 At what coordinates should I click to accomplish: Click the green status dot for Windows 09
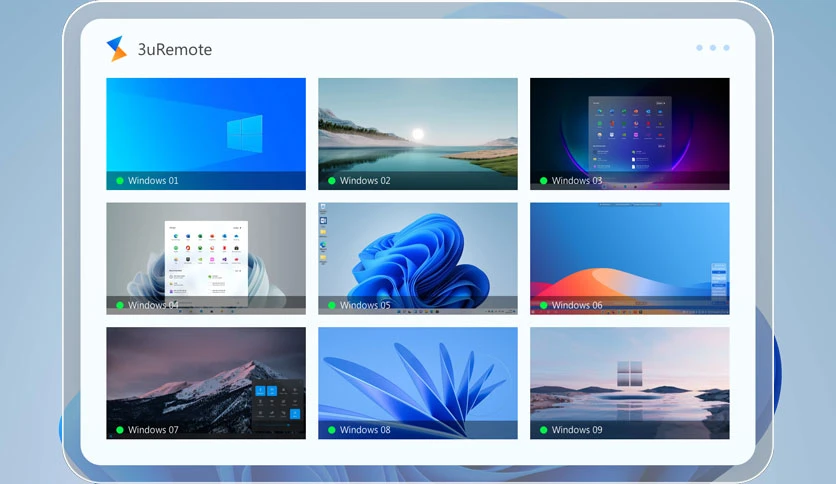coord(544,430)
